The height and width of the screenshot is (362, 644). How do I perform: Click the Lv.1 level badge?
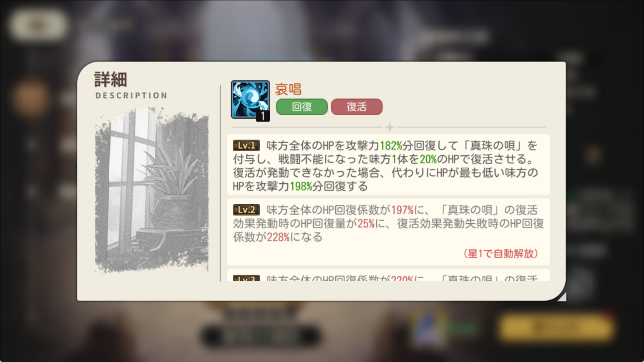point(246,145)
